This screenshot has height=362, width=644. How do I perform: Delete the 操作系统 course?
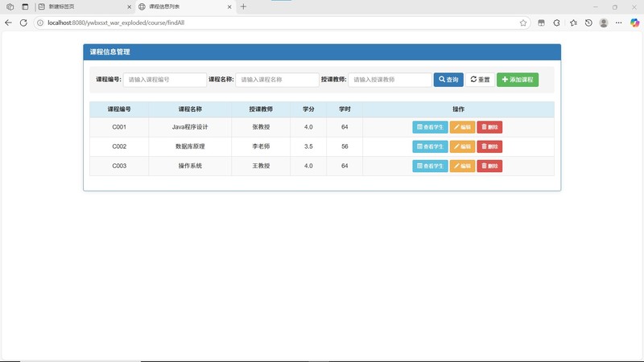489,166
